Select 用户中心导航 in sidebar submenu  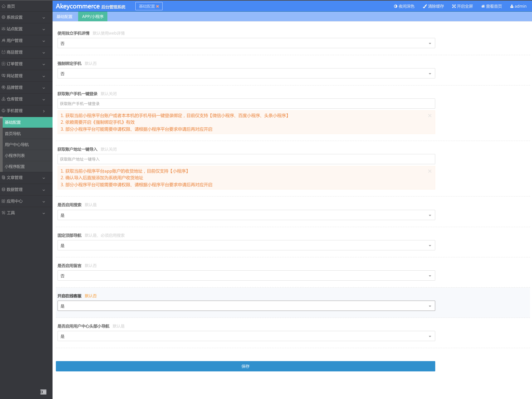[x=28, y=145]
